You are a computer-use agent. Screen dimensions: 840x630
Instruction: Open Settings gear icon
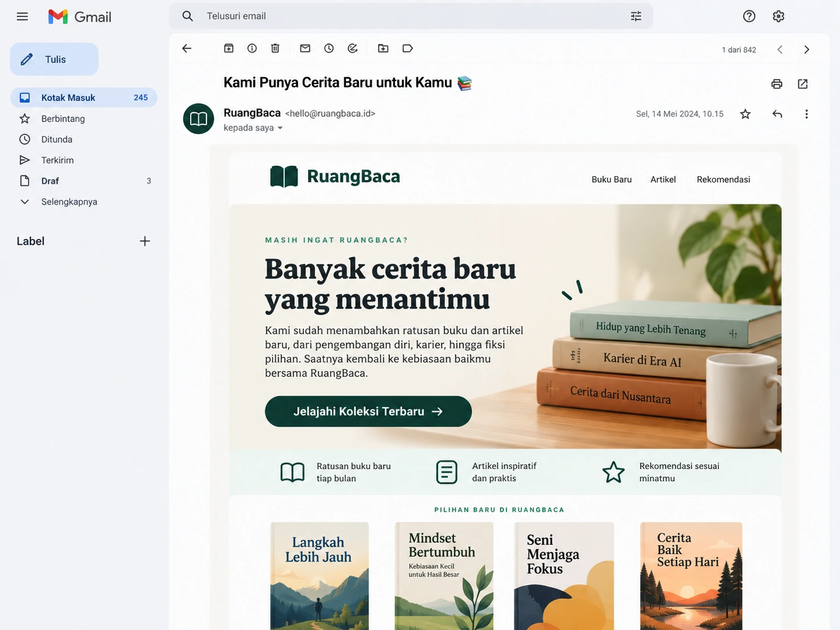[x=779, y=16]
